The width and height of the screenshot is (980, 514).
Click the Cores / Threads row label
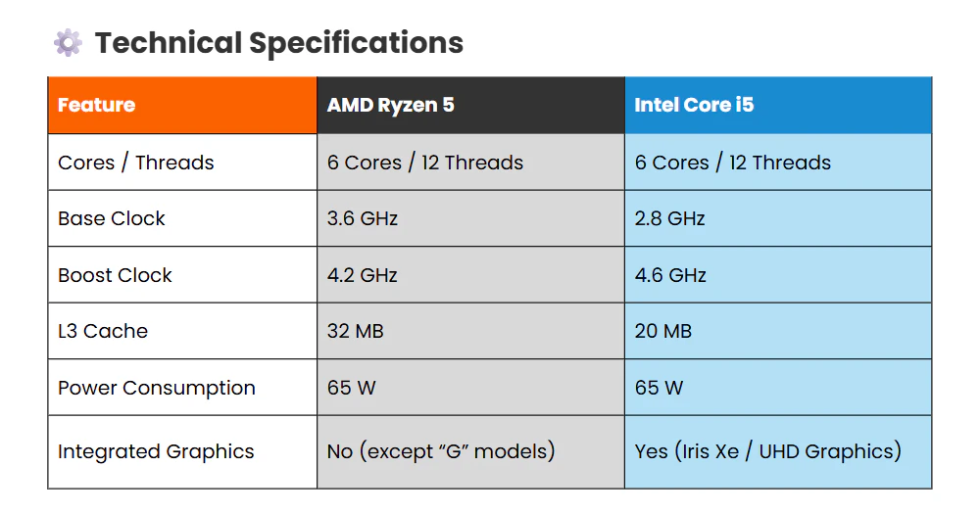click(135, 163)
